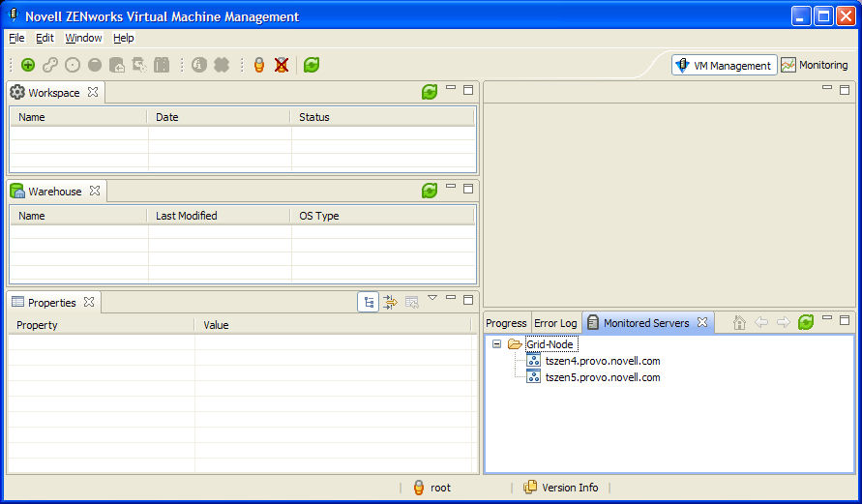862x504 pixels.
Task: Select tszen5.provo.novell.com server label
Action: pos(603,377)
